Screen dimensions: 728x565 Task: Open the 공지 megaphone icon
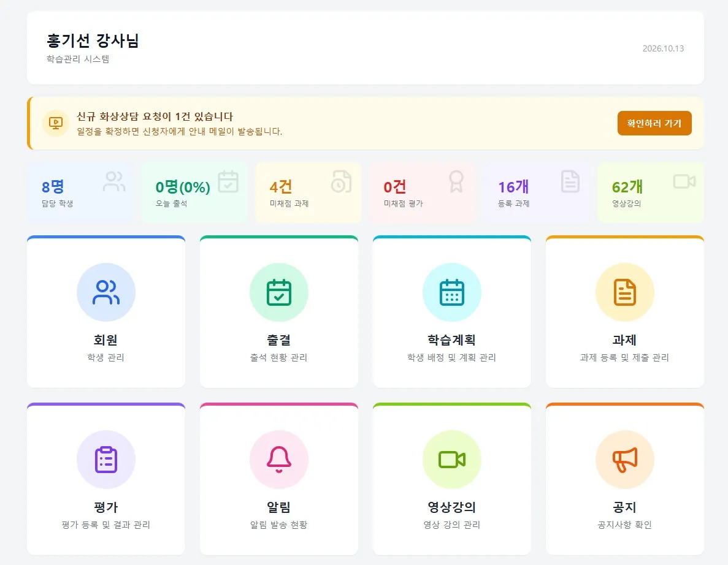point(625,460)
